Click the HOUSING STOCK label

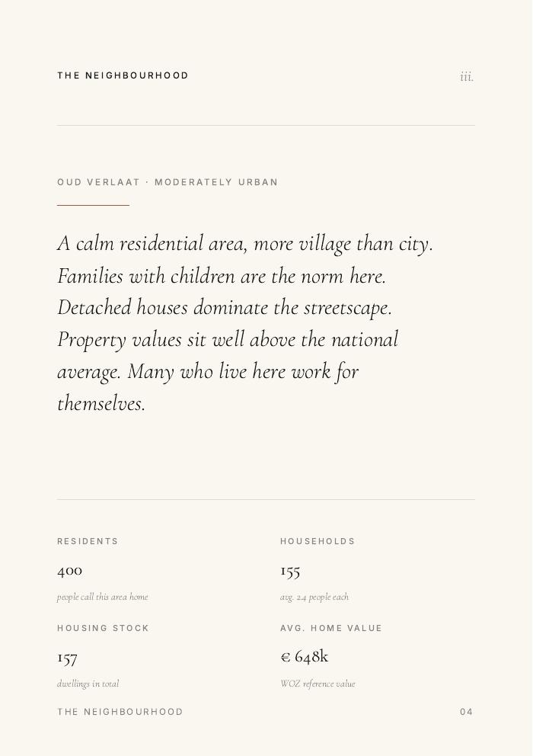(103, 629)
